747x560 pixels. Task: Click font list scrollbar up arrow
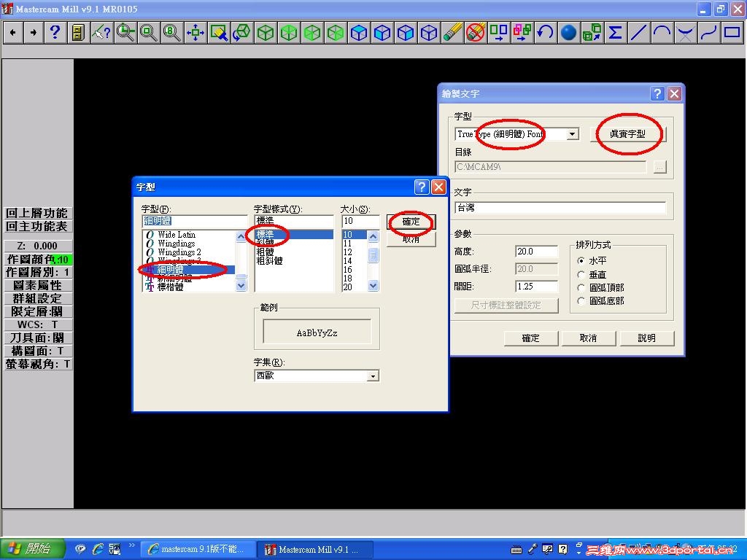[x=241, y=236]
